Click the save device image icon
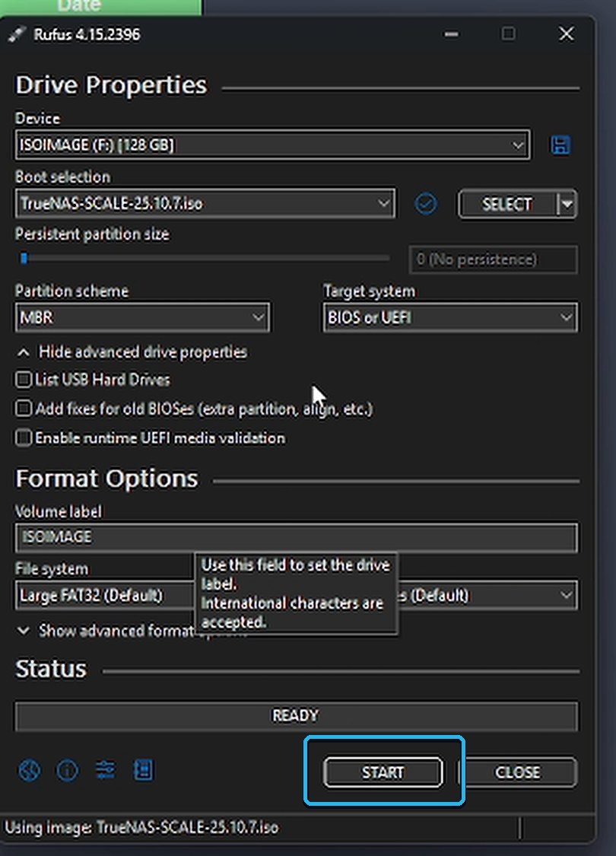This screenshot has width=616, height=856. pos(560,145)
